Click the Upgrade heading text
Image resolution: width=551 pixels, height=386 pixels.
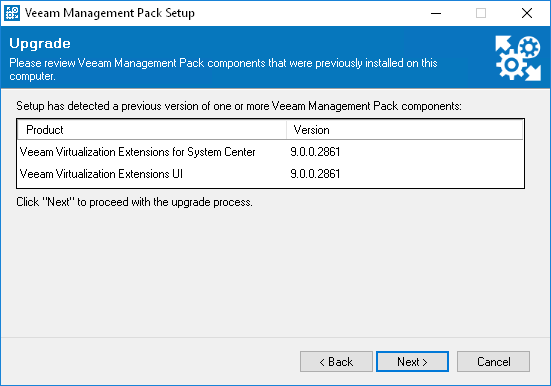coord(40,44)
